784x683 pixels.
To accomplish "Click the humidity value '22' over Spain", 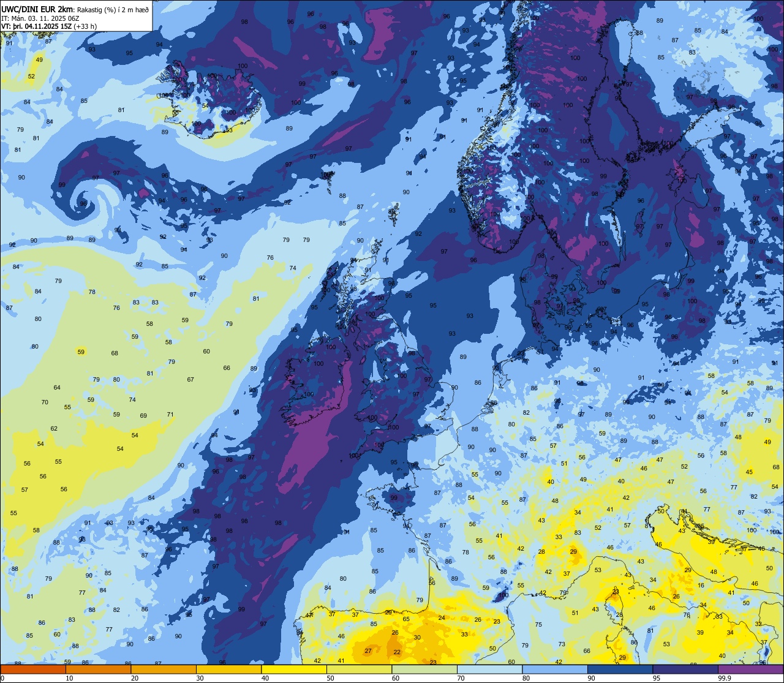I will (x=397, y=652).
